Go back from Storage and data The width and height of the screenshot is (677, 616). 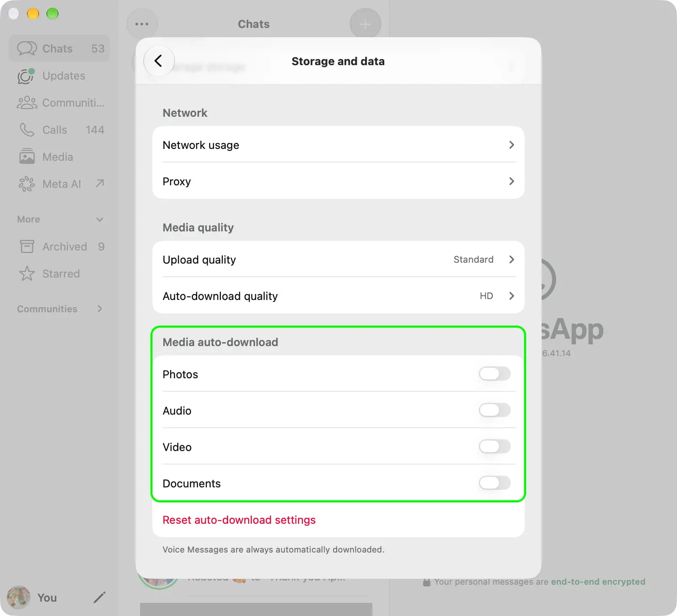tap(159, 61)
